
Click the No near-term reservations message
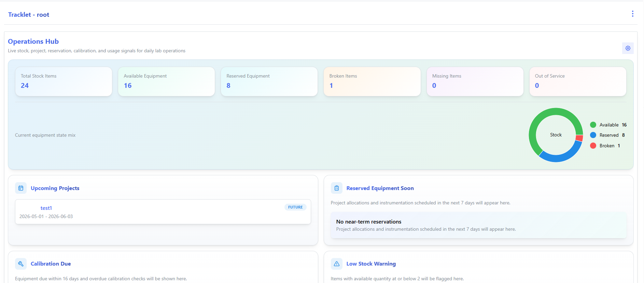(x=369, y=221)
